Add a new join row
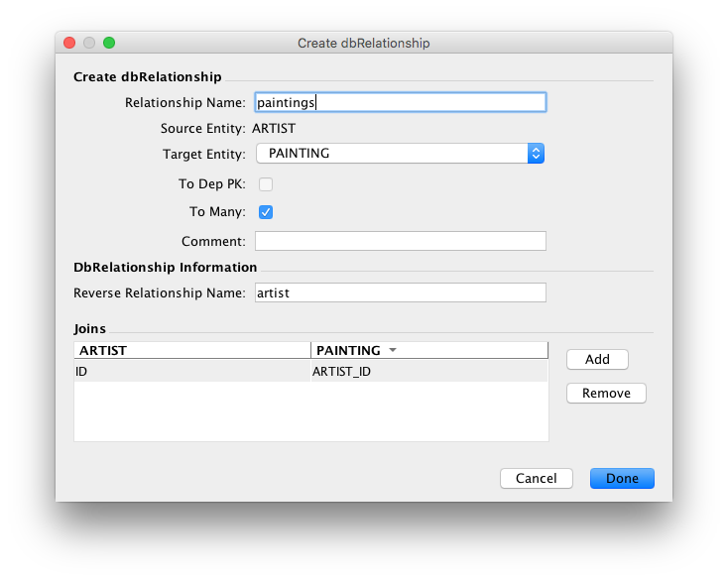Viewport: 728px width, 581px height. [x=597, y=359]
